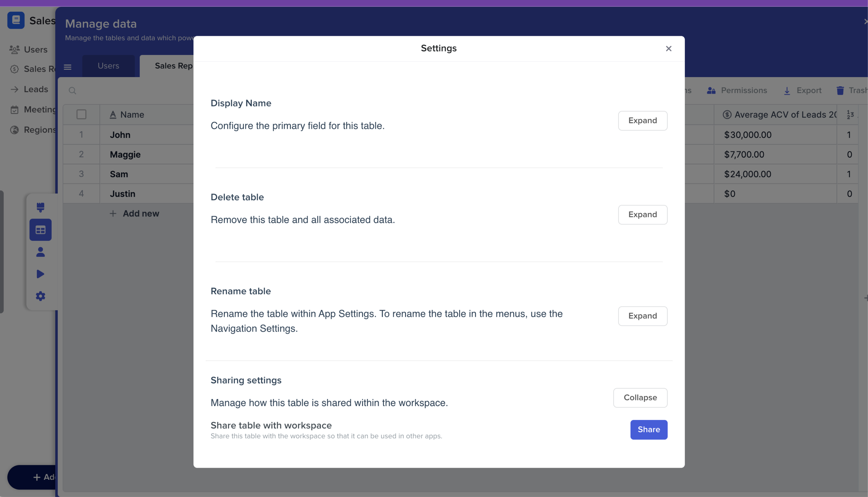Screen dimensions: 868x497
Task: Click the hamburger menu icon beside tabs
Action: click(68, 67)
